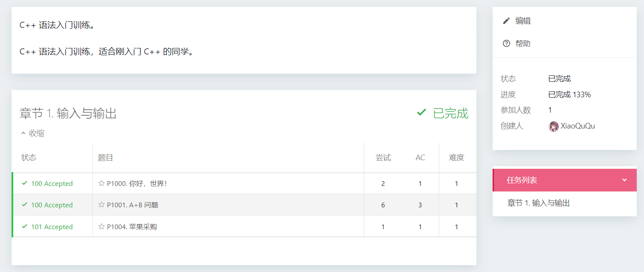Star the problem P1004 苹果采购
Screen dimensions: 644x272
pyautogui.click(x=102, y=226)
